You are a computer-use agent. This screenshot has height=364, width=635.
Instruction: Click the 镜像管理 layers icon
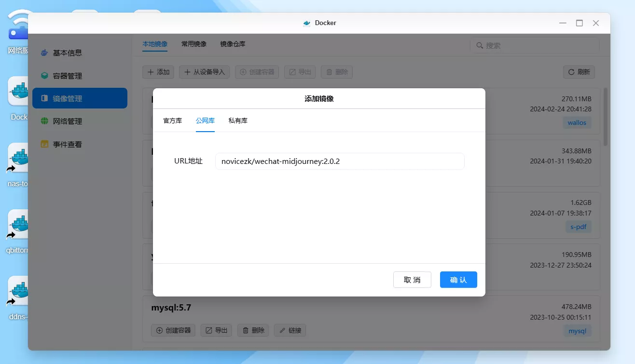pyautogui.click(x=44, y=98)
